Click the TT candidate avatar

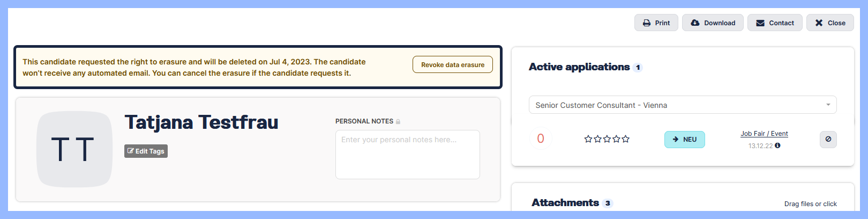tap(74, 149)
